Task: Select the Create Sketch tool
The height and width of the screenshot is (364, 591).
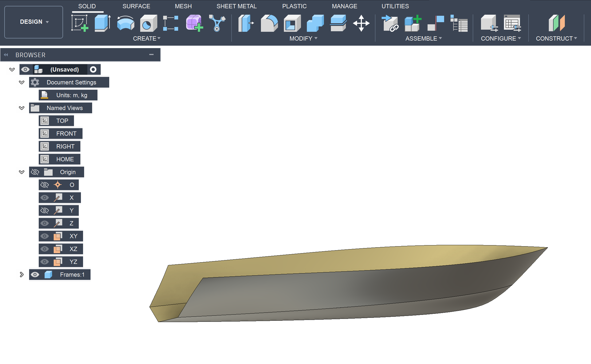Action: (x=80, y=23)
